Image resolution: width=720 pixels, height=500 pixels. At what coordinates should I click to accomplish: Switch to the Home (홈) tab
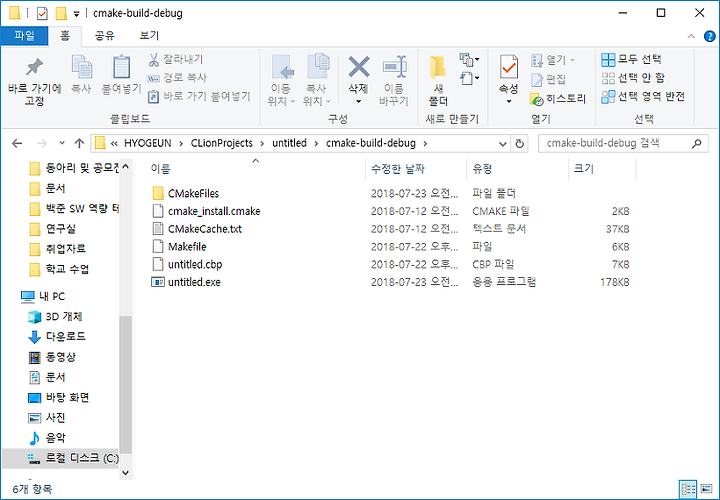(65, 36)
